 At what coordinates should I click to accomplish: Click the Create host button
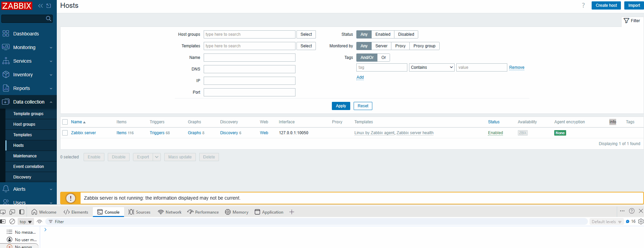coord(606,5)
